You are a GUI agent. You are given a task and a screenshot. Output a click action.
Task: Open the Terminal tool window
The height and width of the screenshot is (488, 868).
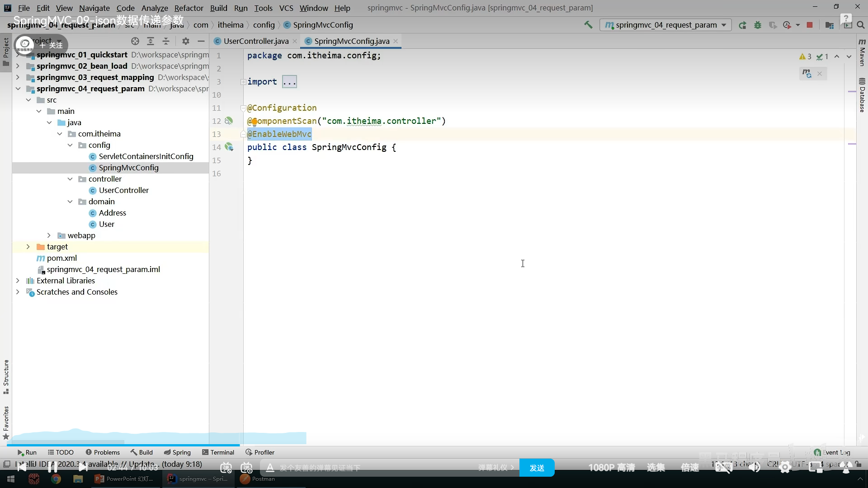pyautogui.click(x=218, y=452)
